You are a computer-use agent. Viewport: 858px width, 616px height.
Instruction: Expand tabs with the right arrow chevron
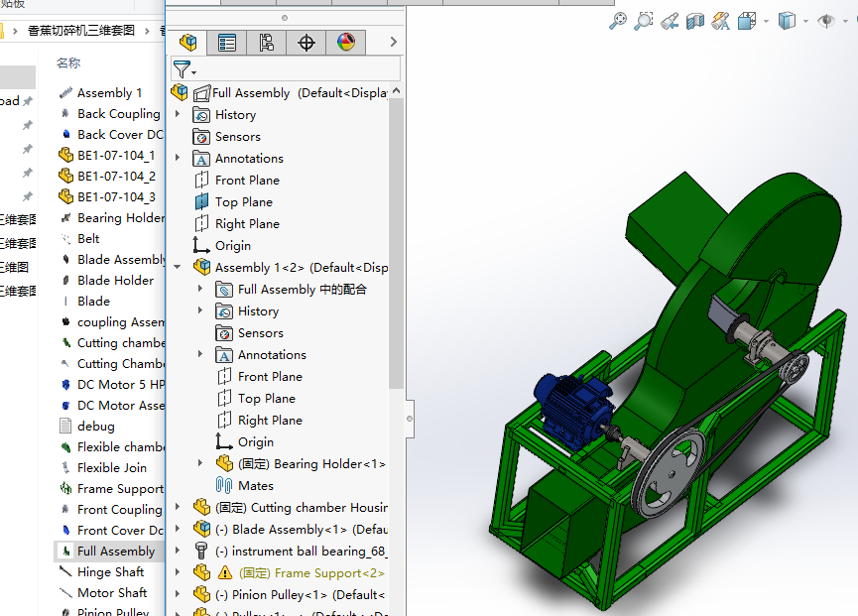[393, 43]
